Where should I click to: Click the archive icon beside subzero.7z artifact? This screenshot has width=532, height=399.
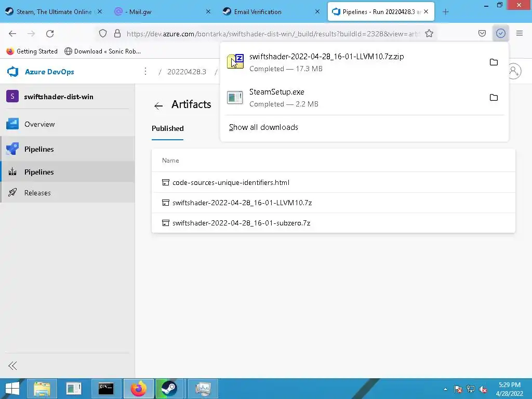[166, 223]
